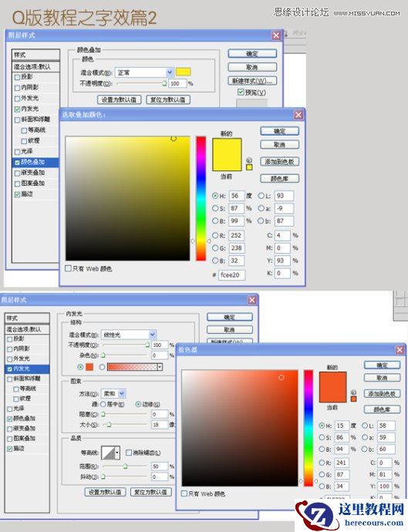The width and height of the screenshot is (408, 532).
Task: Select 斜面和浮雕 in the lower style list
Action: (x=28, y=379)
